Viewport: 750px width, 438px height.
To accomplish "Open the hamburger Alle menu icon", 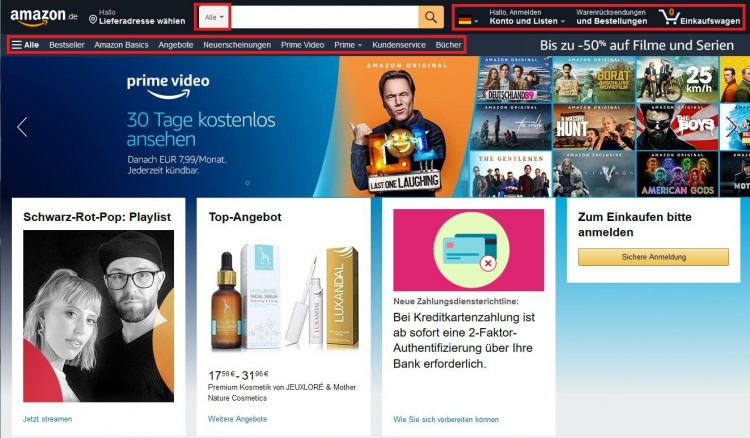I will click(x=17, y=45).
